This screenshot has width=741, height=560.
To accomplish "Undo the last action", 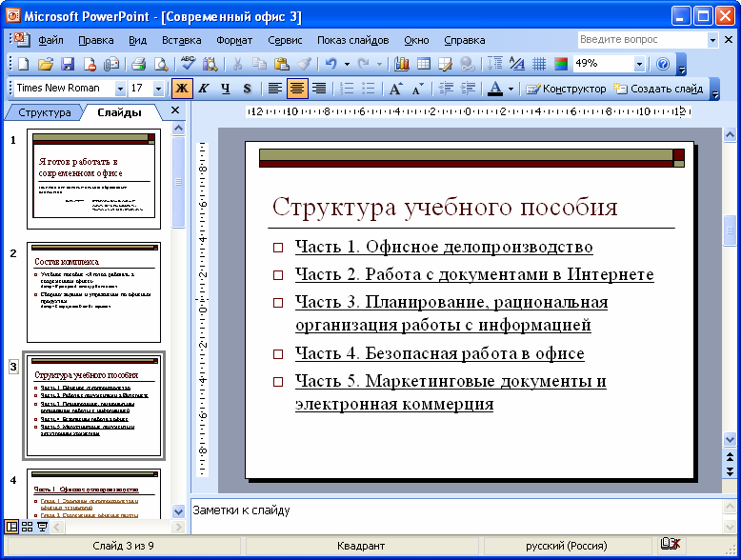I will pos(331,64).
